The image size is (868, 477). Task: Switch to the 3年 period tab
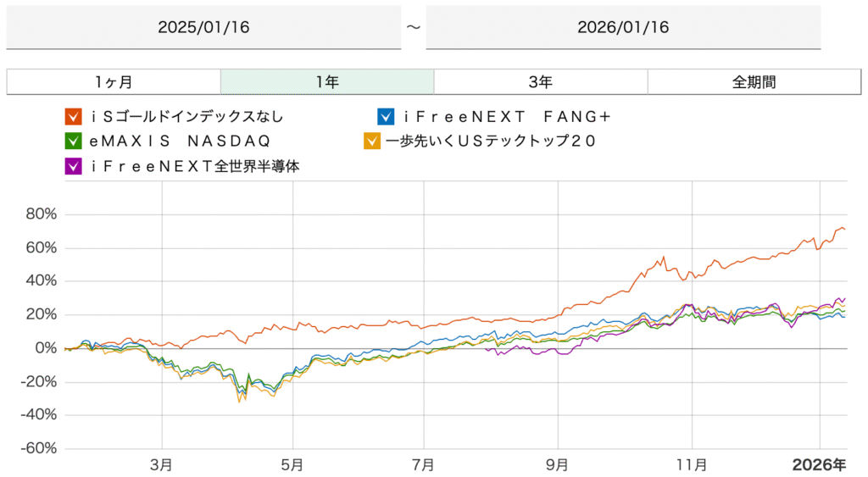tap(541, 82)
